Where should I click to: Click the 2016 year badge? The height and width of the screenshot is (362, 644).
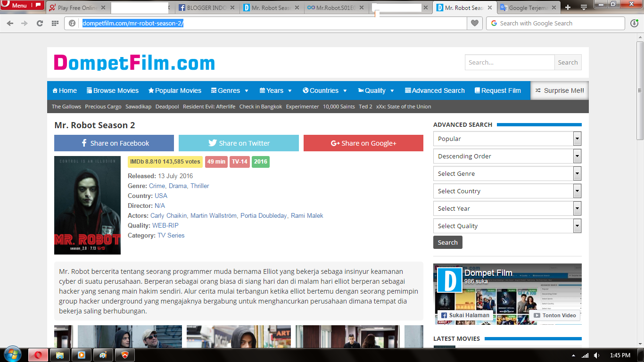pos(261,162)
